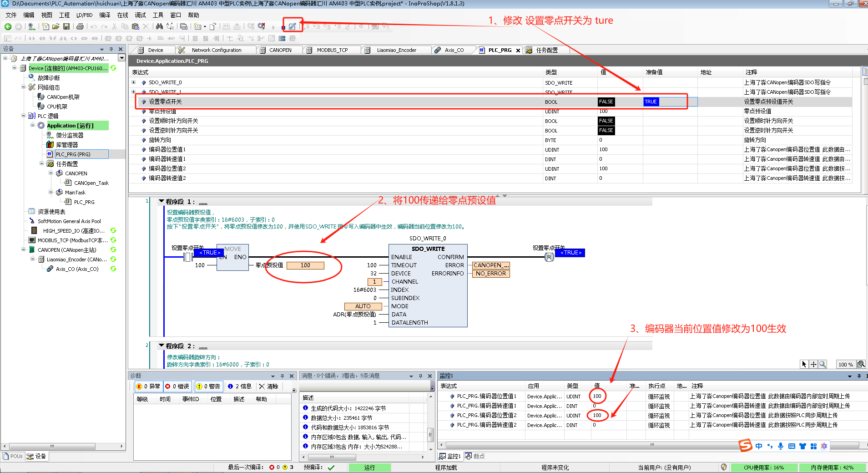Screen dimensions: 868x473
Task: Switch to the 断点 bottom tab
Action: (475, 456)
